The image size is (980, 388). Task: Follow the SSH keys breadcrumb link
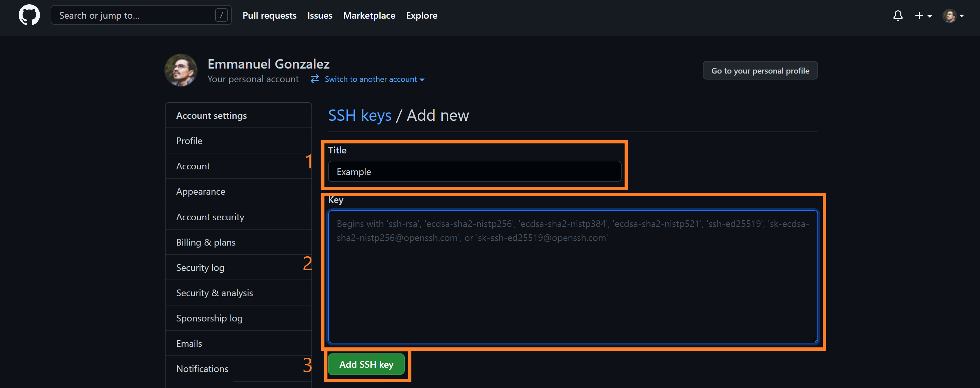click(x=359, y=115)
